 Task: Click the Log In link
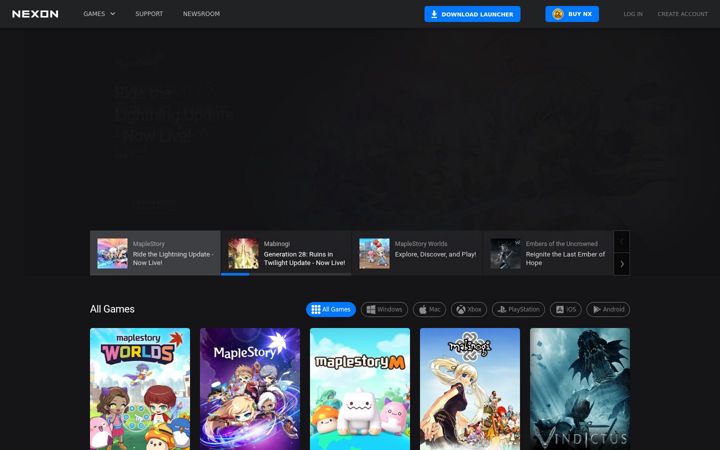pos(633,14)
